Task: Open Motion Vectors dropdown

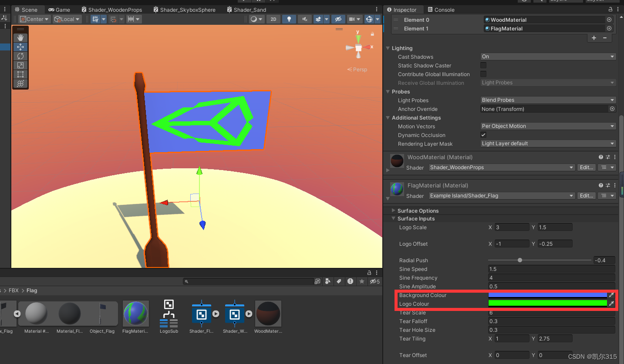Action: point(548,126)
